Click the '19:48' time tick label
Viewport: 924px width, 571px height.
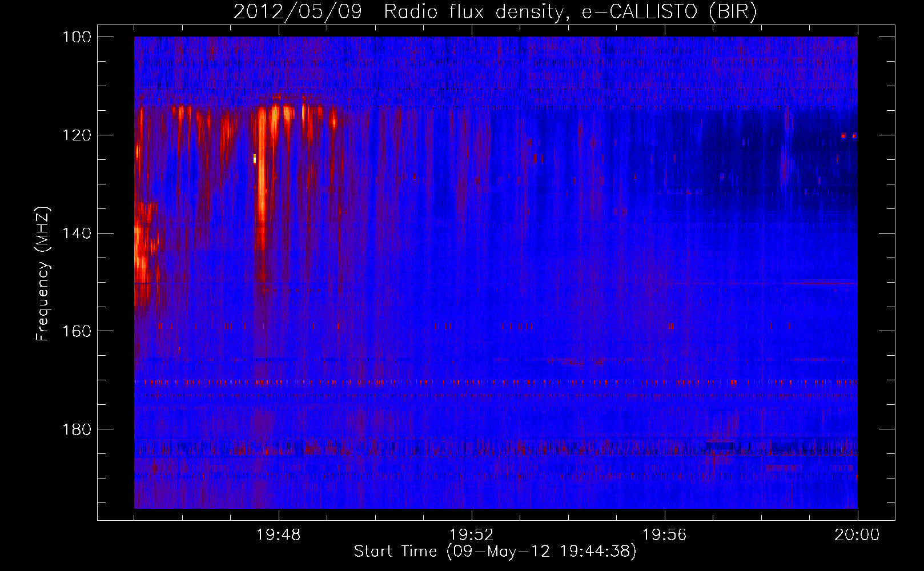pos(278,535)
